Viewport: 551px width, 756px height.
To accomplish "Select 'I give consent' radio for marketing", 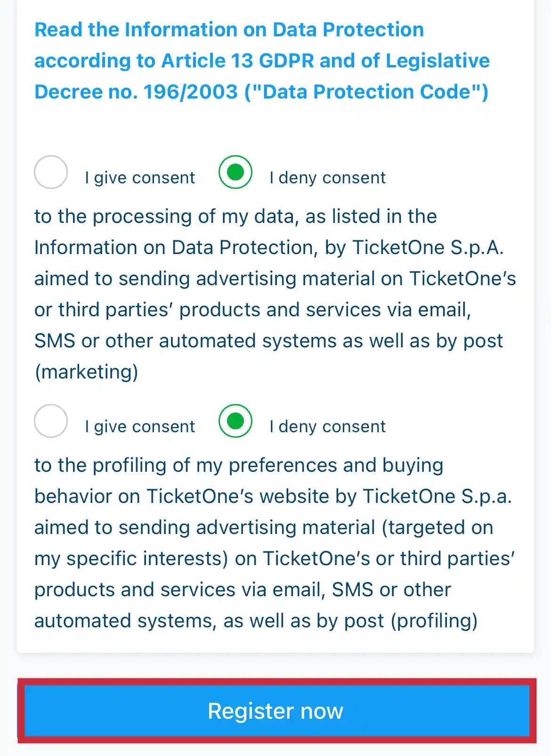I will [51, 172].
